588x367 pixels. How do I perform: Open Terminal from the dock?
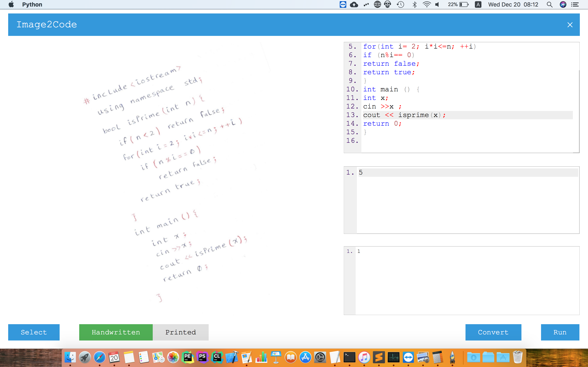(x=349, y=357)
